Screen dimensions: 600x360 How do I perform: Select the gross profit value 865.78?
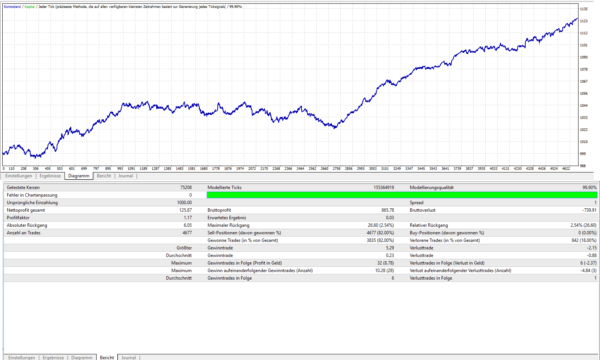tap(388, 210)
